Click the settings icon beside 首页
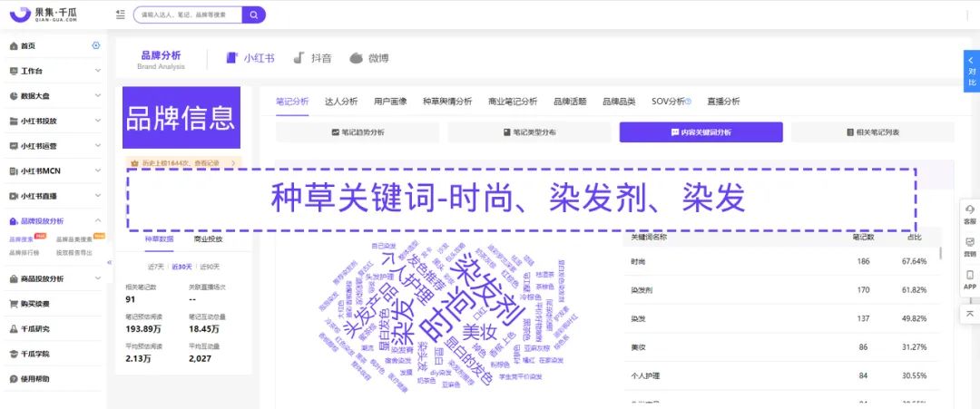980x409 pixels. pos(96,45)
